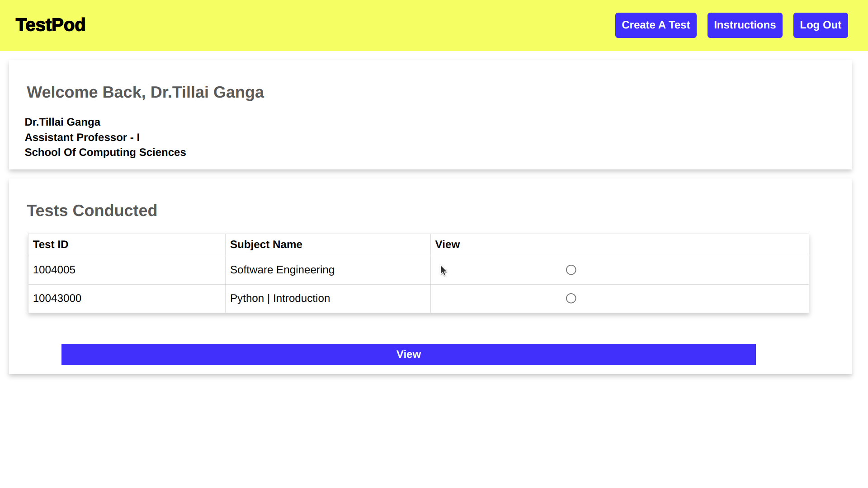Screen dimensions: 868x488
Task: Click the Subject Name column header
Action: (x=266, y=244)
